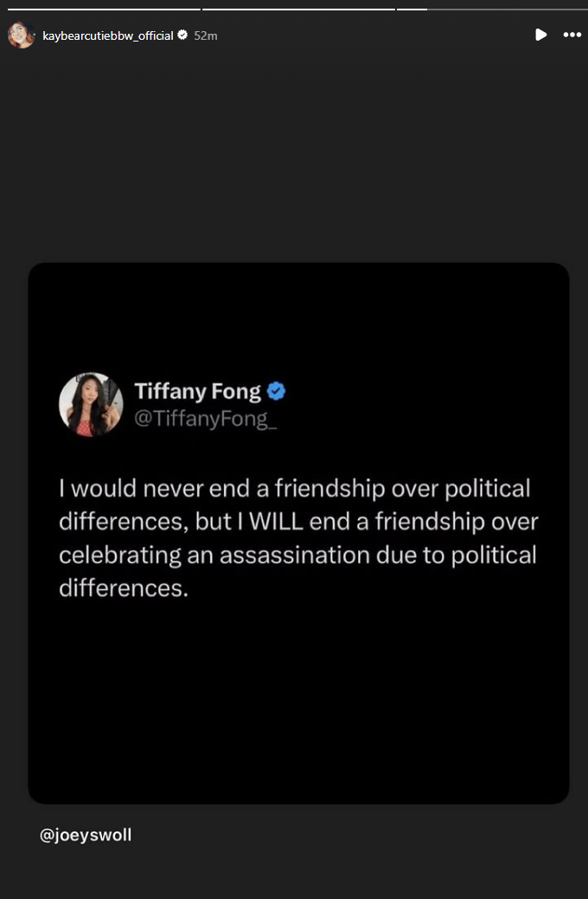Click the kaybearcutiebbw_official username

pos(108,35)
